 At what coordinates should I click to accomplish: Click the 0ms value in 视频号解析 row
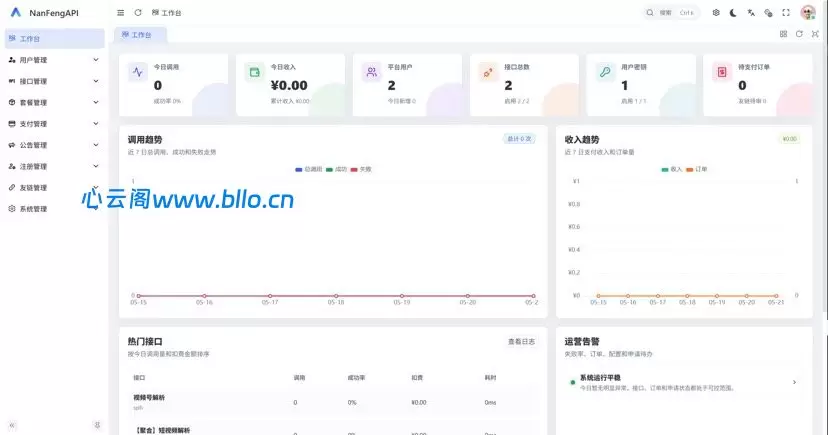point(490,402)
